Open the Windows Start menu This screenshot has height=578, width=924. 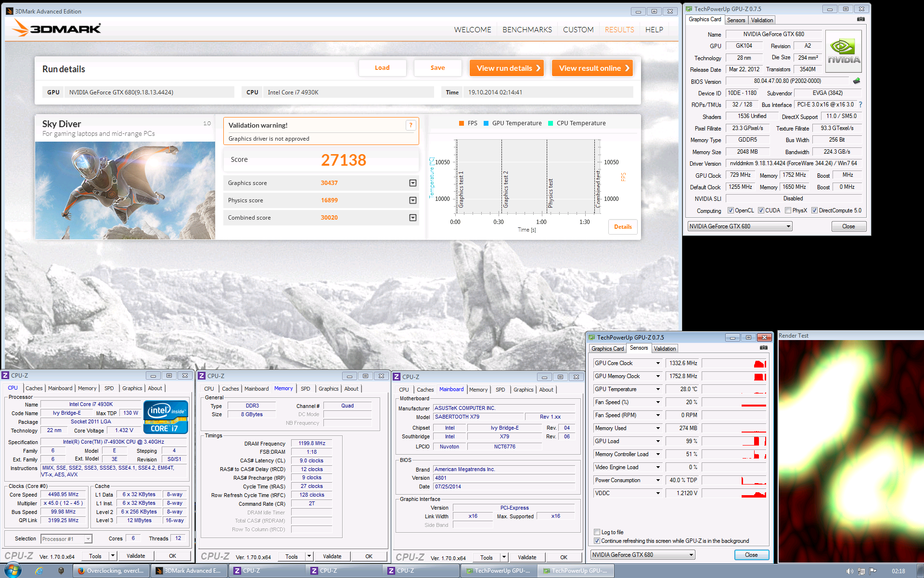13,570
